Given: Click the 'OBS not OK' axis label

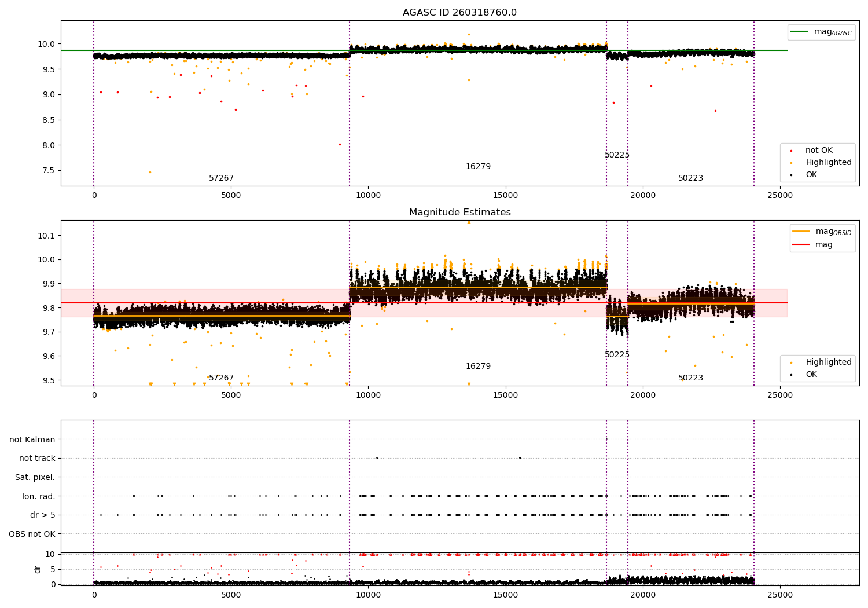Looking at the screenshot, I should pyautogui.click(x=32, y=534).
